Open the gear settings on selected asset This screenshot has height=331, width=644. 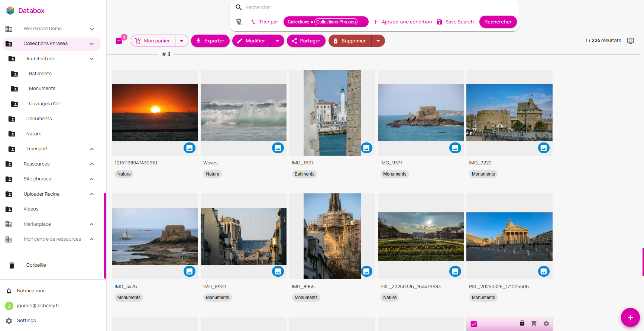(x=546, y=324)
